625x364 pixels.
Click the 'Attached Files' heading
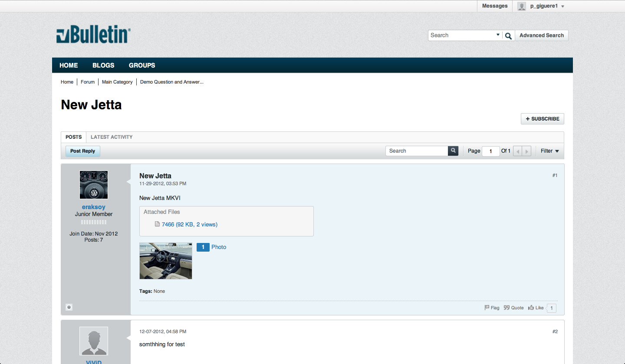click(161, 212)
